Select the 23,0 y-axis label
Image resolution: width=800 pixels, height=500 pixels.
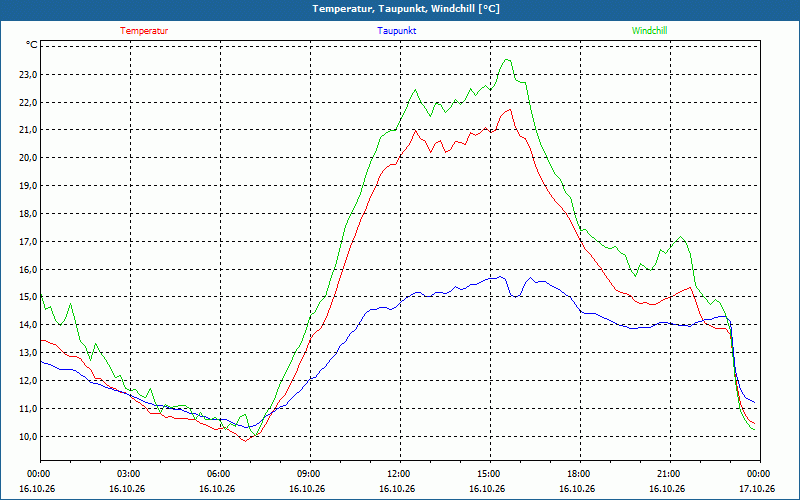coord(28,74)
